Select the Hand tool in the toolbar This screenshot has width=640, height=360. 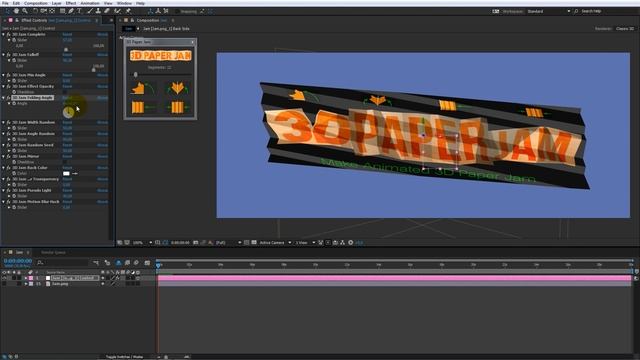(16, 11)
